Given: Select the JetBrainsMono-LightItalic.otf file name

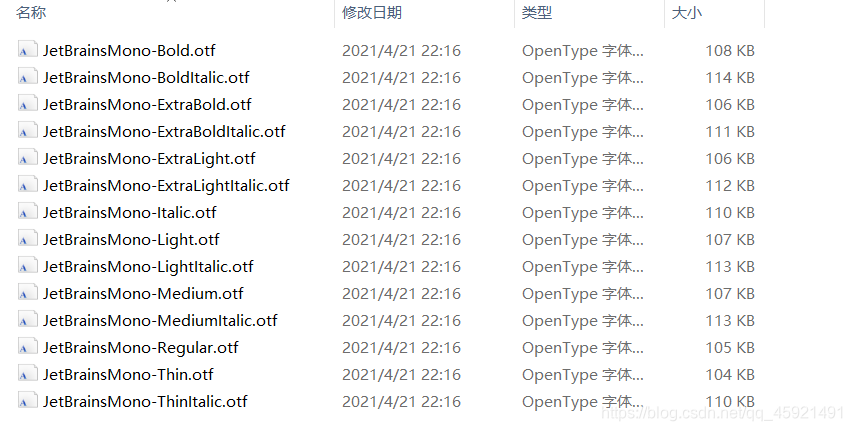Looking at the screenshot, I should [148, 266].
